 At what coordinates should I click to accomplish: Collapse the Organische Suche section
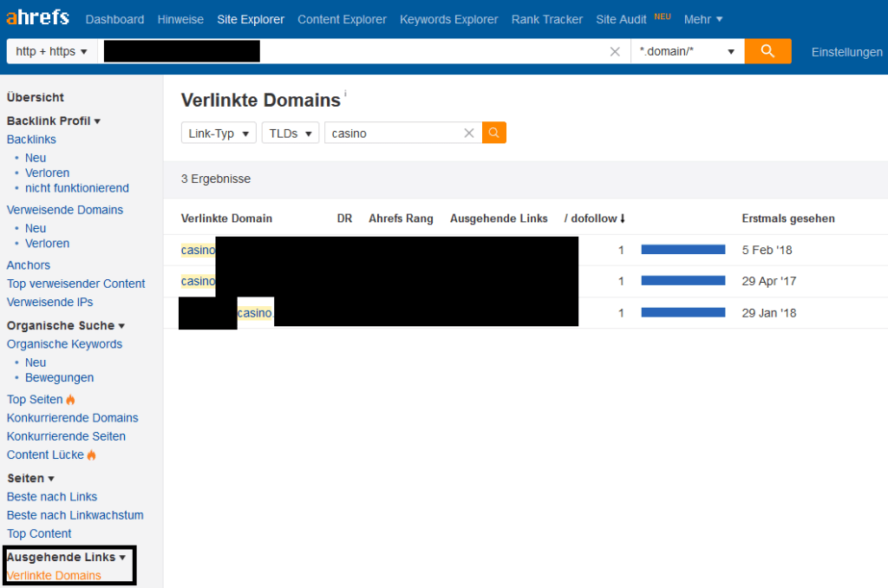point(66,326)
